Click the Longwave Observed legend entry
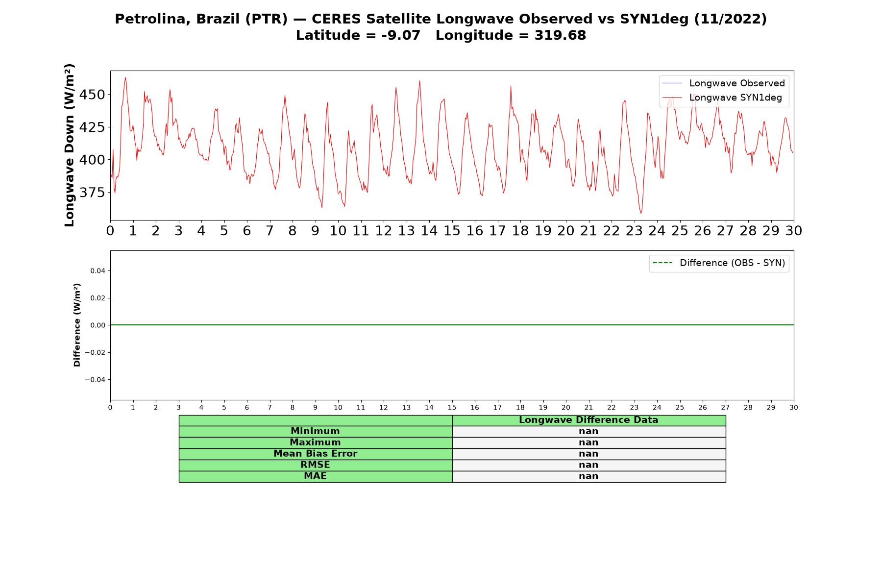 [x=724, y=83]
